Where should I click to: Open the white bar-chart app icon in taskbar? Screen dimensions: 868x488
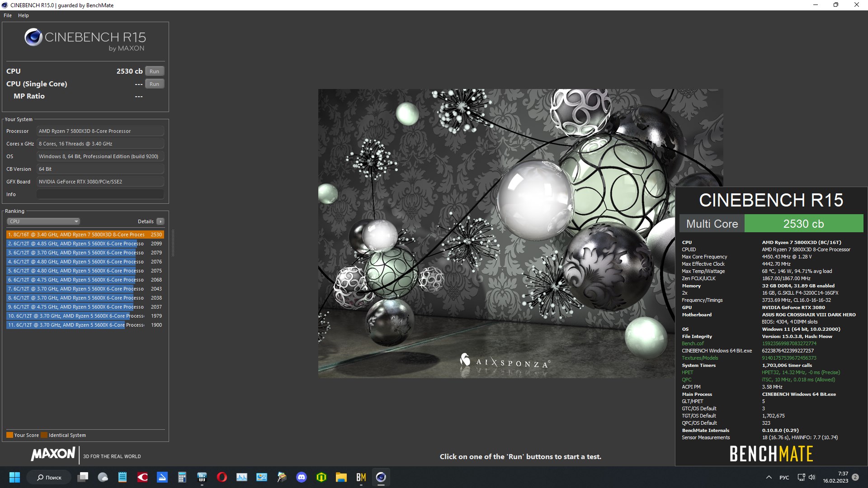click(202, 477)
